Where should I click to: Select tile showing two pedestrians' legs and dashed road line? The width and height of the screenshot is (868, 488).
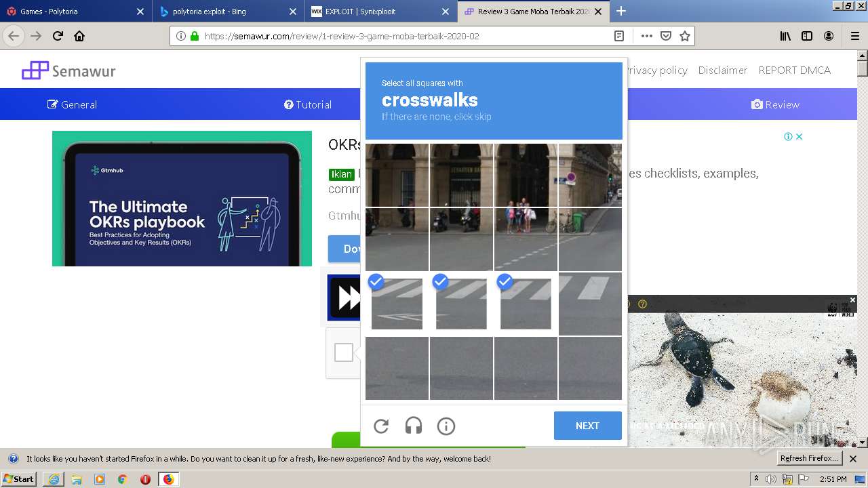526,239
